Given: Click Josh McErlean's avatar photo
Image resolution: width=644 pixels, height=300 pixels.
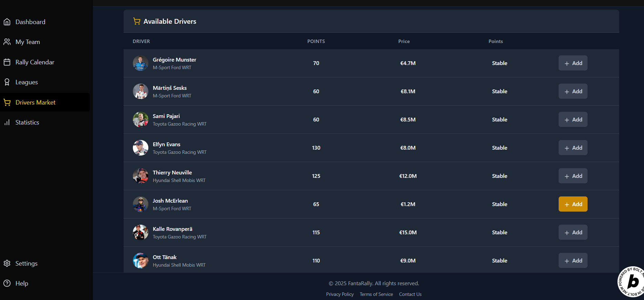Looking at the screenshot, I should point(140,204).
